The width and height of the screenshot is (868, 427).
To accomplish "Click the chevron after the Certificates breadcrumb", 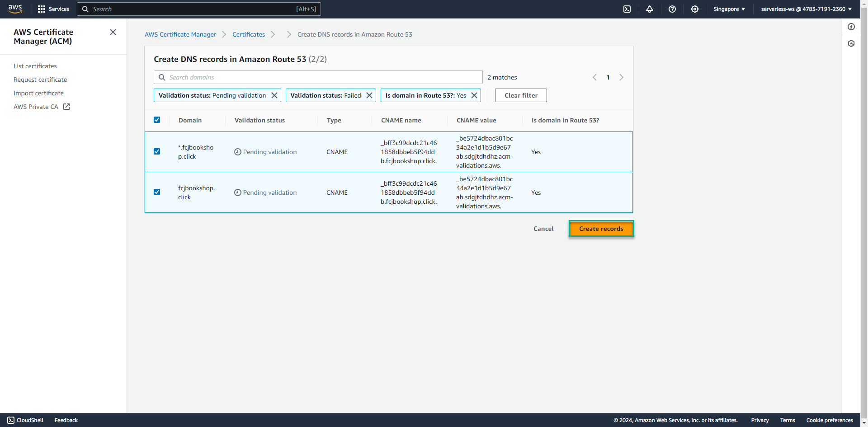I will [273, 34].
